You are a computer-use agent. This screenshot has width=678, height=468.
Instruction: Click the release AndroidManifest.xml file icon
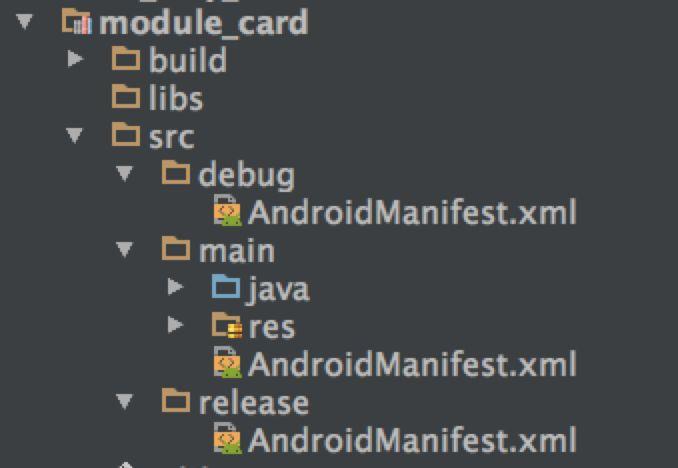(227, 438)
